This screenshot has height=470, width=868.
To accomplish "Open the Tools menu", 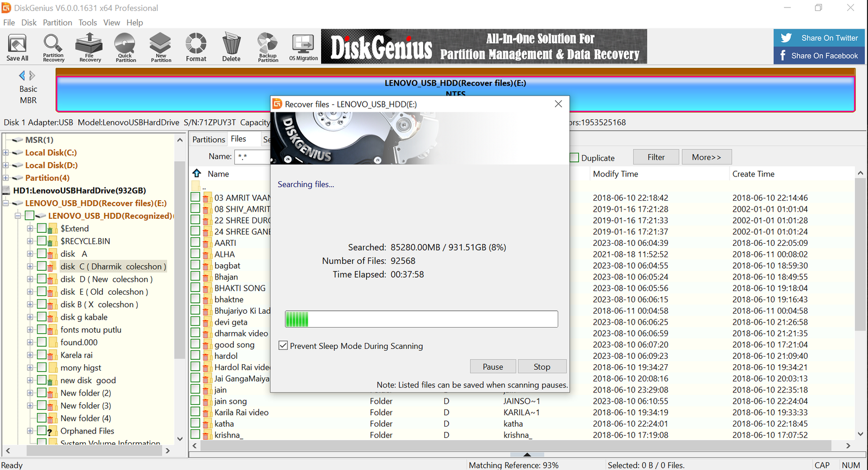I will pyautogui.click(x=87, y=22).
